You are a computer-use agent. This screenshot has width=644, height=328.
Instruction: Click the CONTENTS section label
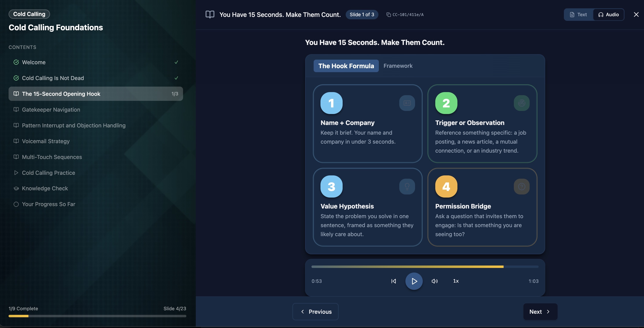(x=23, y=47)
